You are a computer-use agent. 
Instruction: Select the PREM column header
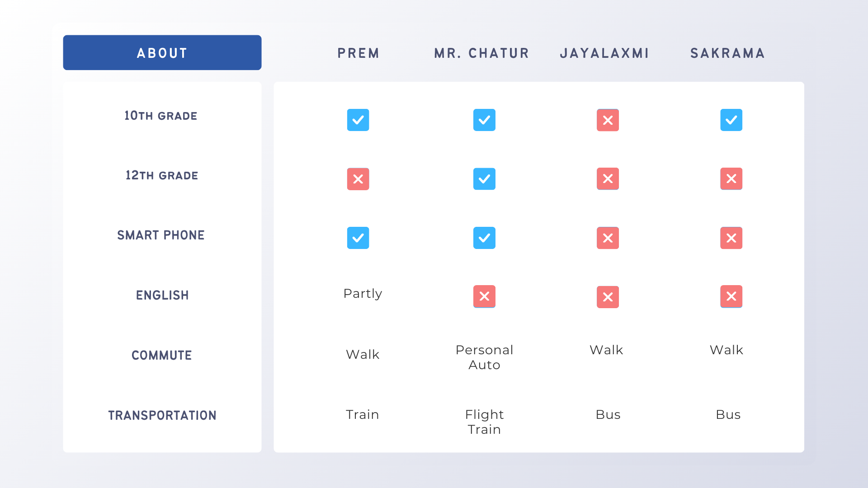pyautogui.click(x=358, y=53)
